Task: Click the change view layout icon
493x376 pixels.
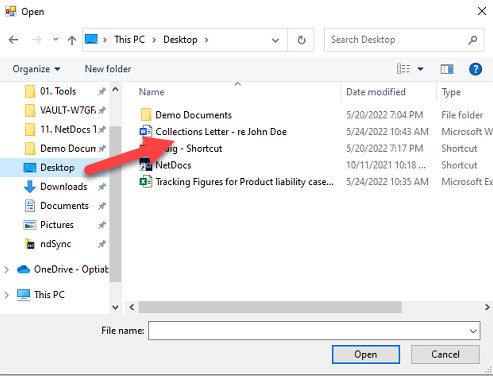Action: click(x=403, y=69)
